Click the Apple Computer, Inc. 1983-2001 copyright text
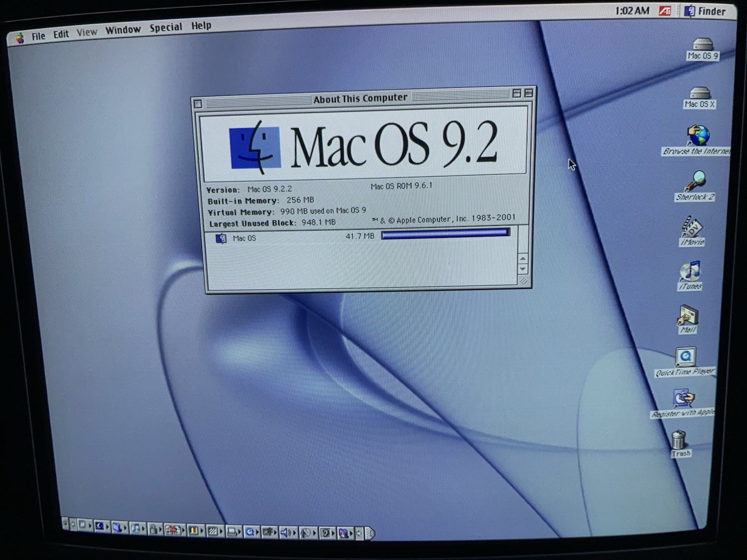This screenshot has width=747, height=560. [x=444, y=219]
